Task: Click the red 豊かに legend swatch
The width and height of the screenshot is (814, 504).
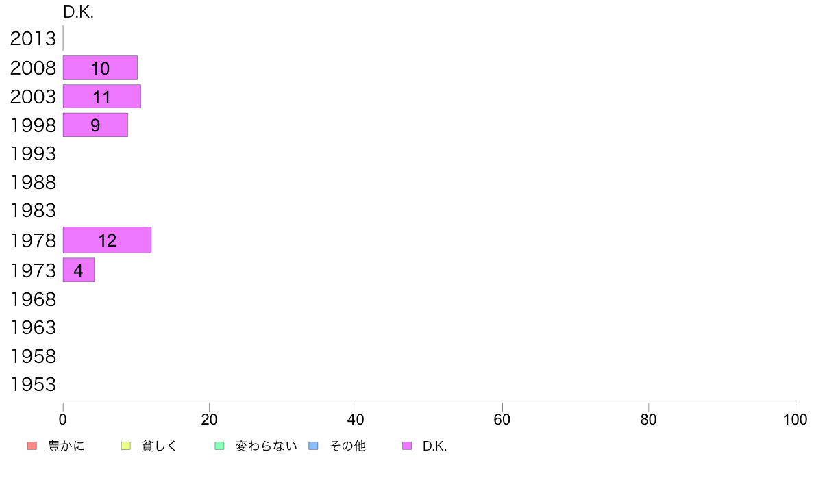Action: (x=32, y=446)
